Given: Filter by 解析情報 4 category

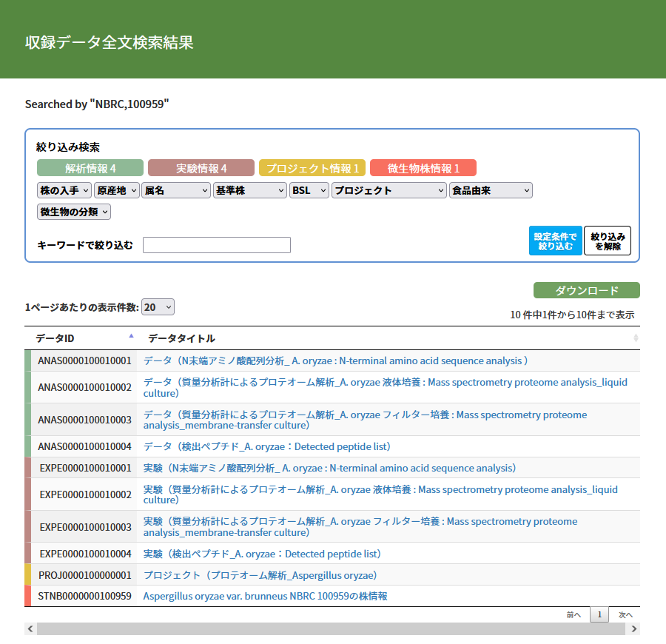Looking at the screenshot, I should coord(90,168).
